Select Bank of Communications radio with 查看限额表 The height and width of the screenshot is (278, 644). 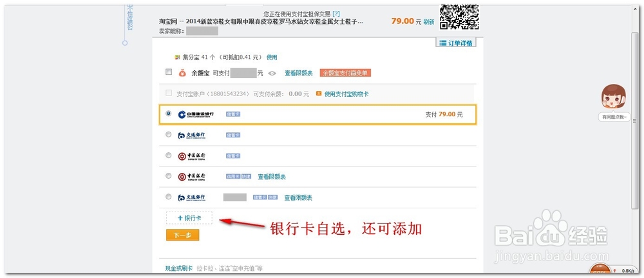pos(168,197)
